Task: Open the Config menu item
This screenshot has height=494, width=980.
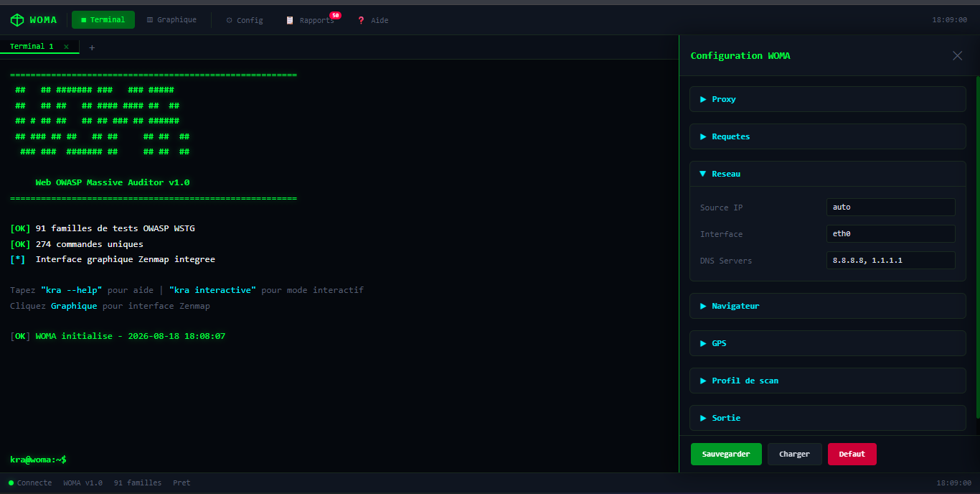Action: click(245, 20)
